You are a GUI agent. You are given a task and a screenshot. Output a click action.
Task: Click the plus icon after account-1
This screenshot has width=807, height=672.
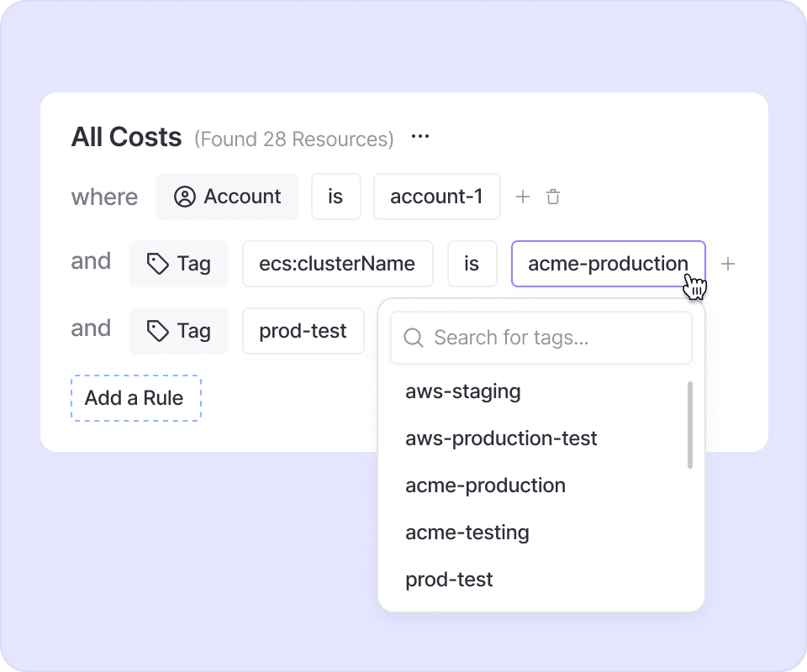[523, 197]
